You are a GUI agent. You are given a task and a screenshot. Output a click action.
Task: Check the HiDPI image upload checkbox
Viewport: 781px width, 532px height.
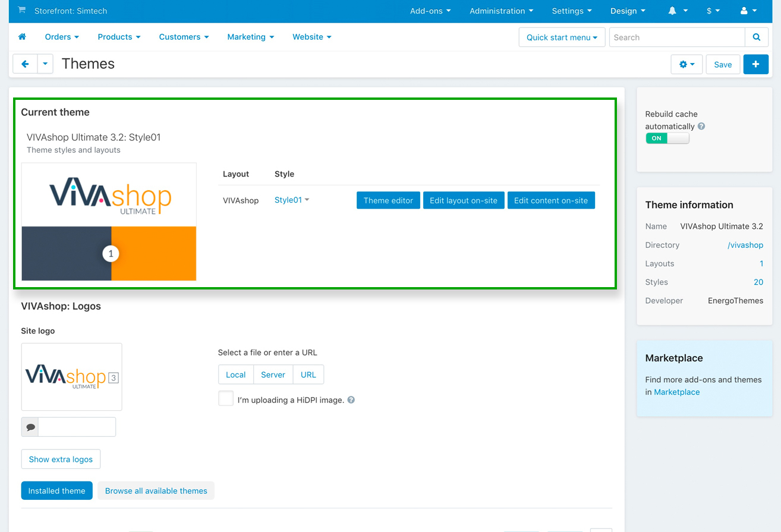pyautogui.click(x=226, y=399)
